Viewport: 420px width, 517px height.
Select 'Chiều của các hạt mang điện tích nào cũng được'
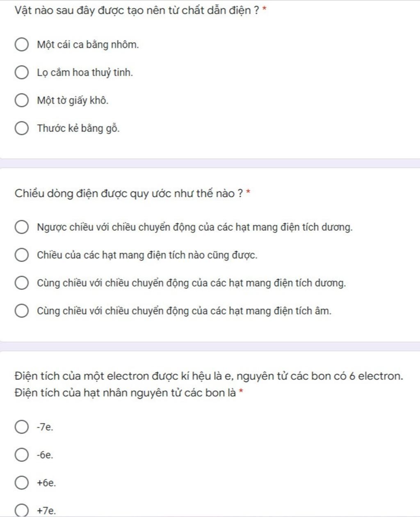(x=22, y=255)
